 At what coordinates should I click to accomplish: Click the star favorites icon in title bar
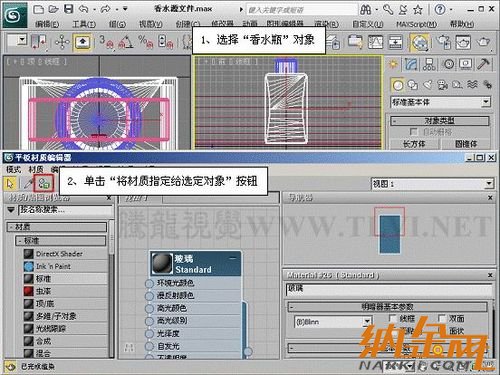click(418, 10)
